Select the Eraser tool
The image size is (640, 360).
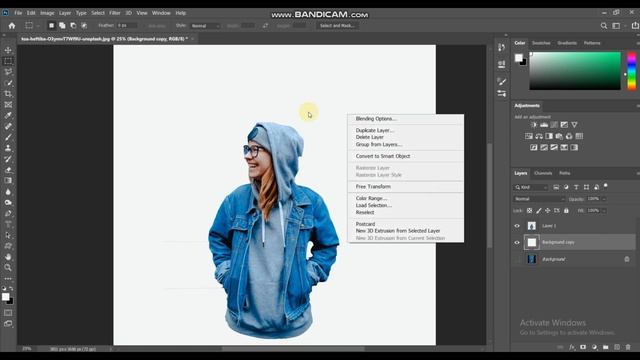[8, 170]
